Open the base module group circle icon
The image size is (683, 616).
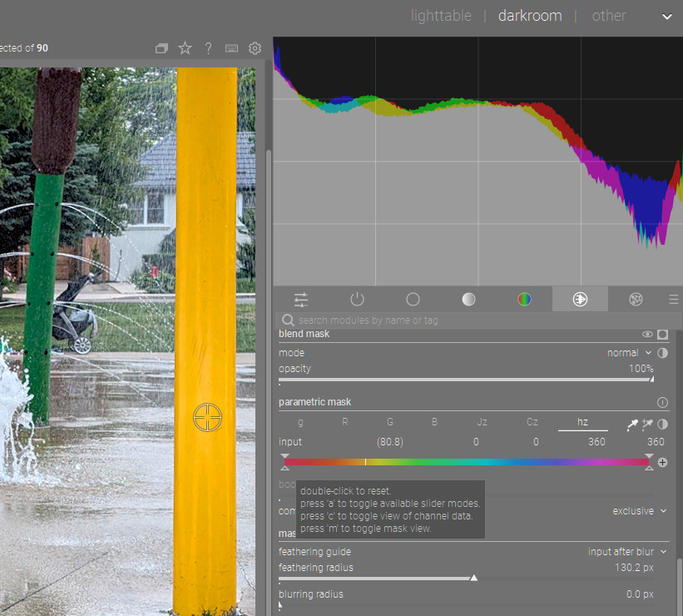(413, 300)
